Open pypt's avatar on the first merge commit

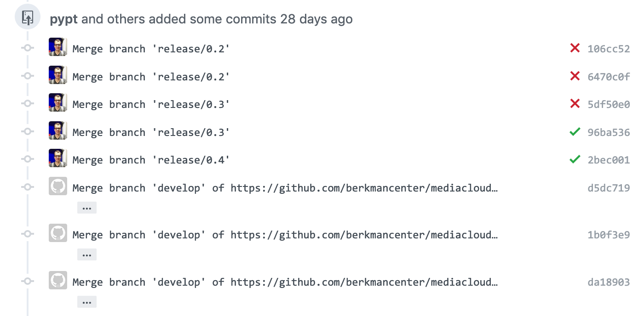[x=57, y=47]
